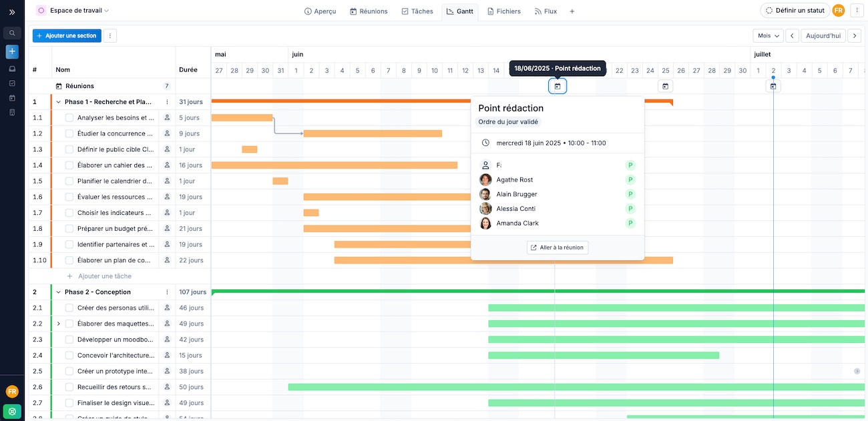Collapse Phase 2 - Conception section
The width and height of the screenshot is (868, 421).
coord(58,292)
